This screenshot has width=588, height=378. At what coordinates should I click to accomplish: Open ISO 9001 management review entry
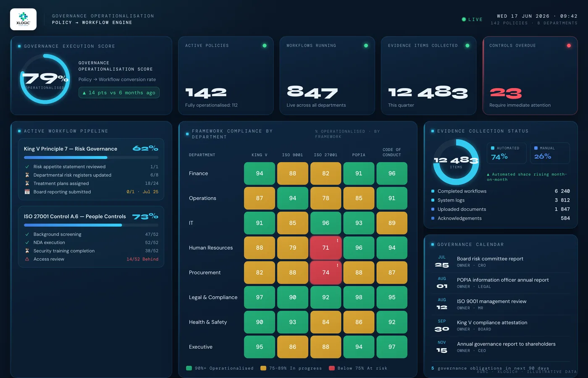point(501,304)
